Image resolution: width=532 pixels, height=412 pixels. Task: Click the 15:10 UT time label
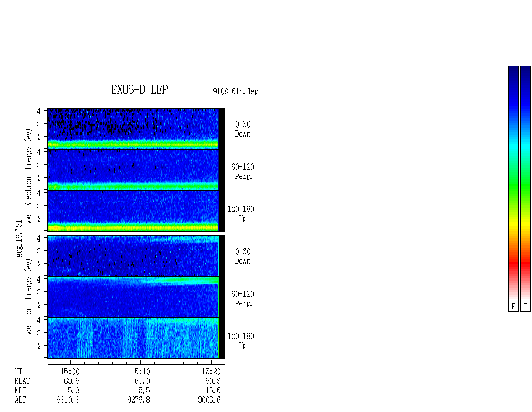pos(140,372)
